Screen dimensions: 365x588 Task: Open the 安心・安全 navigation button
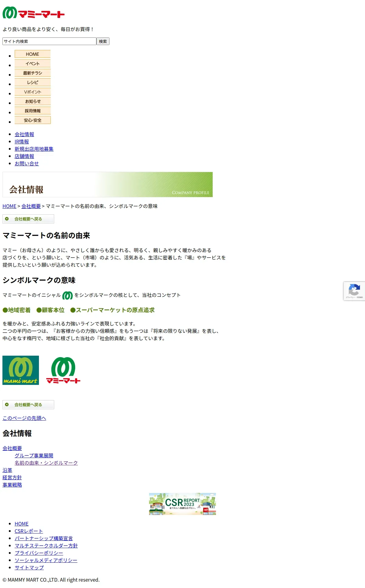[x=33, y=120]
